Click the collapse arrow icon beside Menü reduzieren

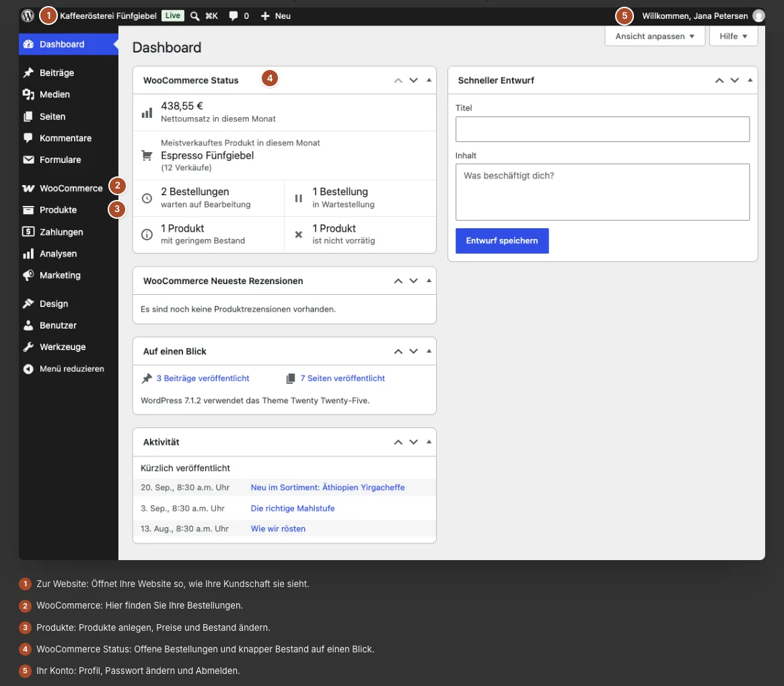click(28, 369)
